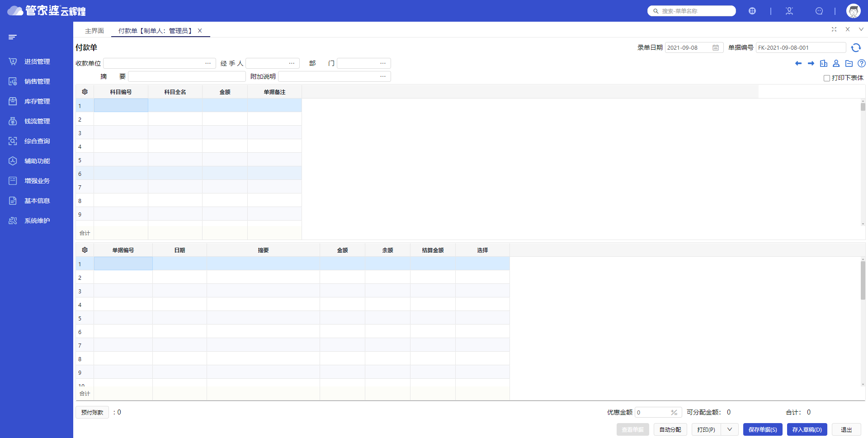Click the 增强业务 sidebar icon
This screenshot has height=438, width=868.
13,181
